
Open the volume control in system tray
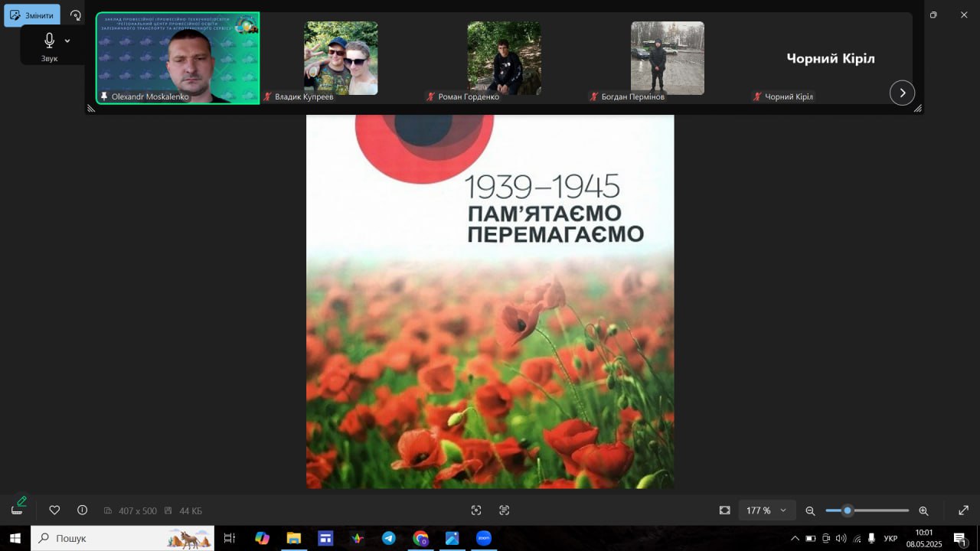[841, 538]
